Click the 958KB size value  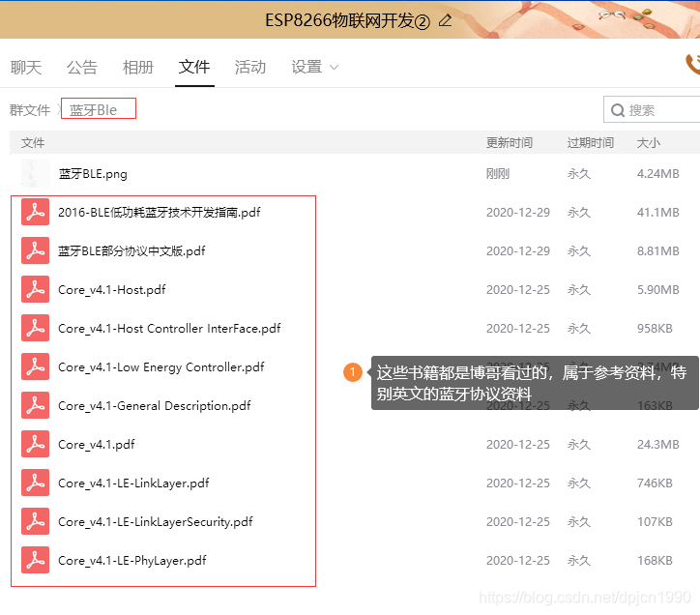tap(655, 328)
